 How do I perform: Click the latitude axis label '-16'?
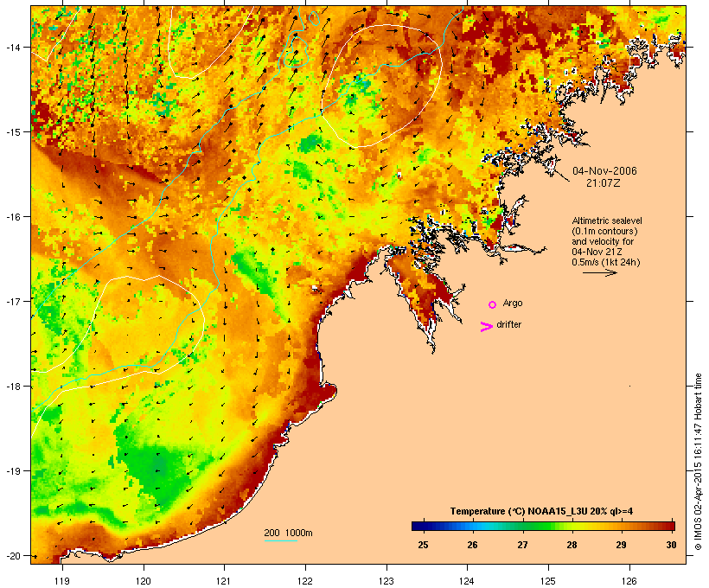pyautogui.click(x=12, y=217)
